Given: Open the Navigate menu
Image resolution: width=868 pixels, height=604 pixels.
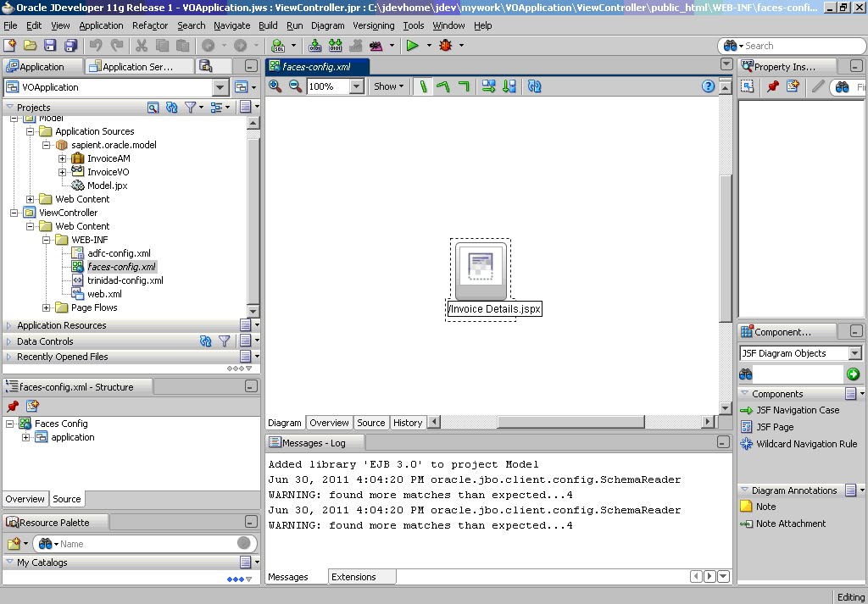Looking at the screenshot, I should coord(231,25).
